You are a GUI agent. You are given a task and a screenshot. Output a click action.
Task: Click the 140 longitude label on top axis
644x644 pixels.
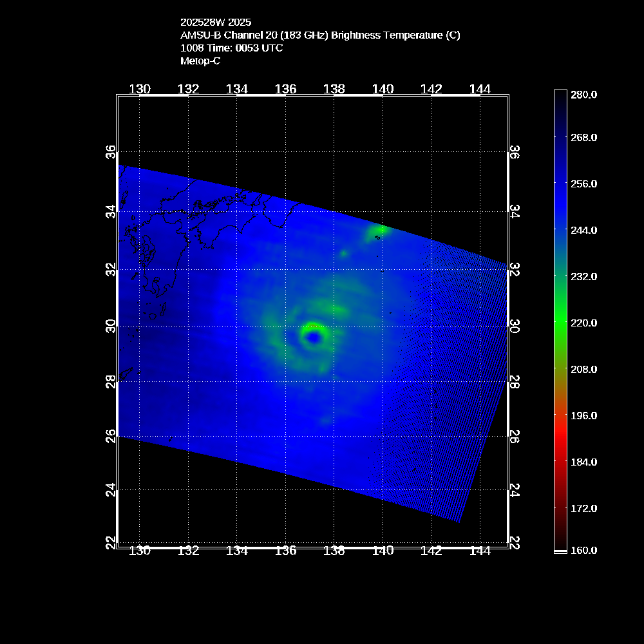point(383,89)
